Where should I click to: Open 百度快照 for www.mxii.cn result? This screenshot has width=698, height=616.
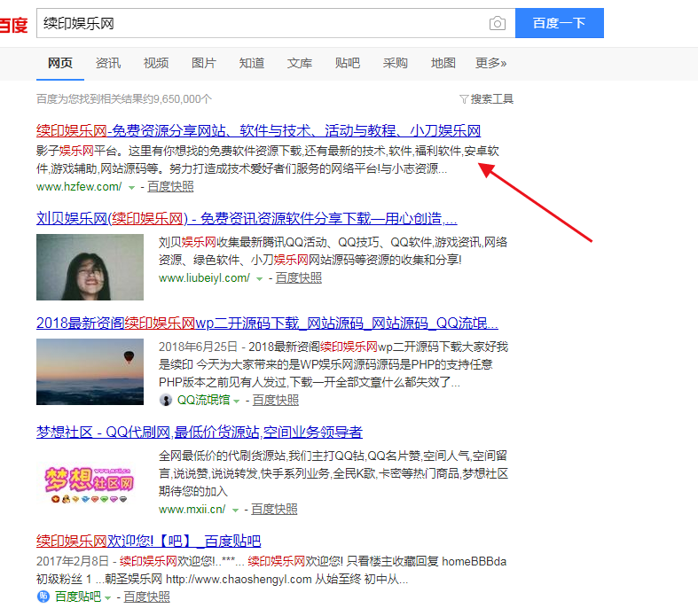[x=274, y=510]
